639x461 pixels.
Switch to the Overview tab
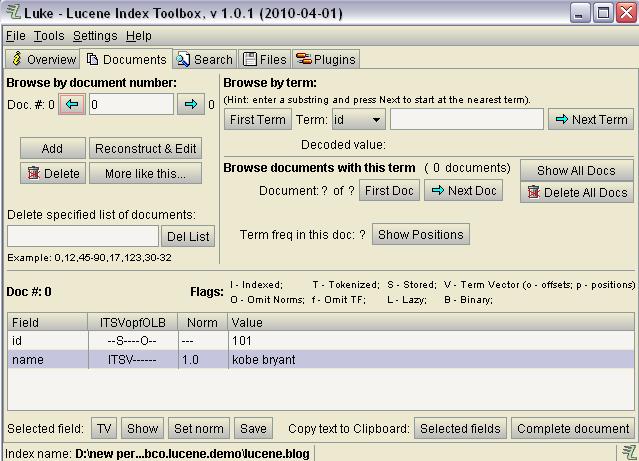tap(43, 60)
